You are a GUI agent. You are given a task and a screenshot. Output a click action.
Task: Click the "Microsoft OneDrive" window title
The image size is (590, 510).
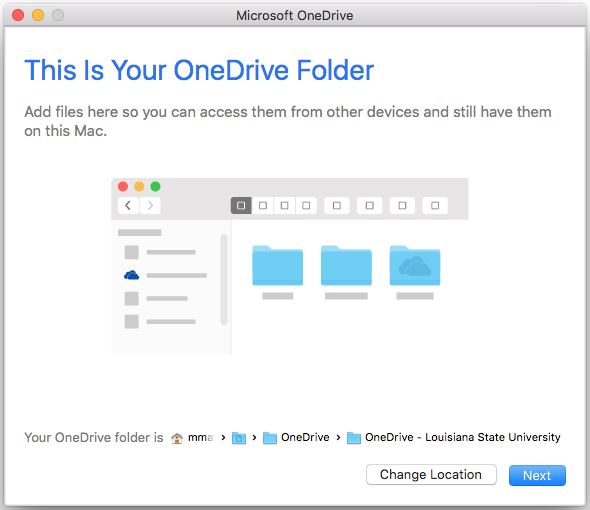coord(295,15)
